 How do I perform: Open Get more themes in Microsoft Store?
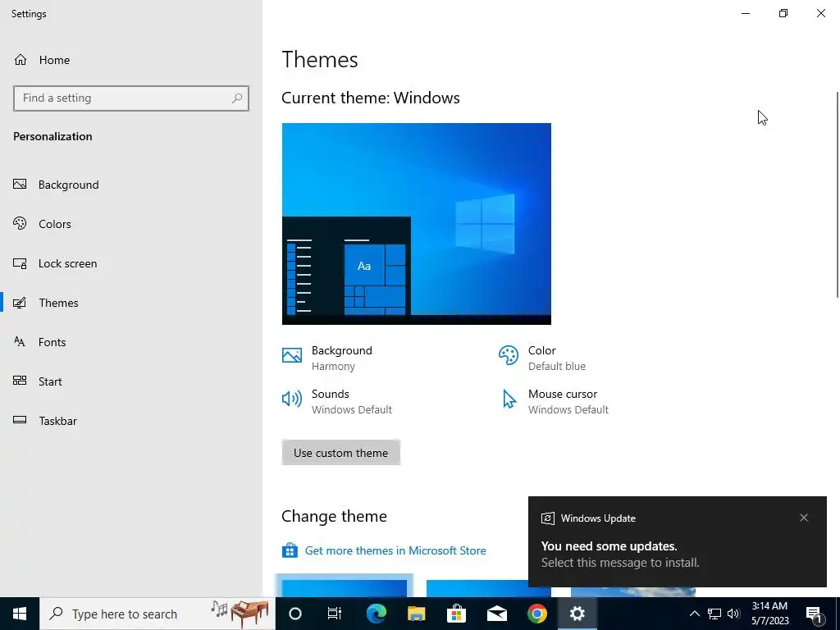395,550
